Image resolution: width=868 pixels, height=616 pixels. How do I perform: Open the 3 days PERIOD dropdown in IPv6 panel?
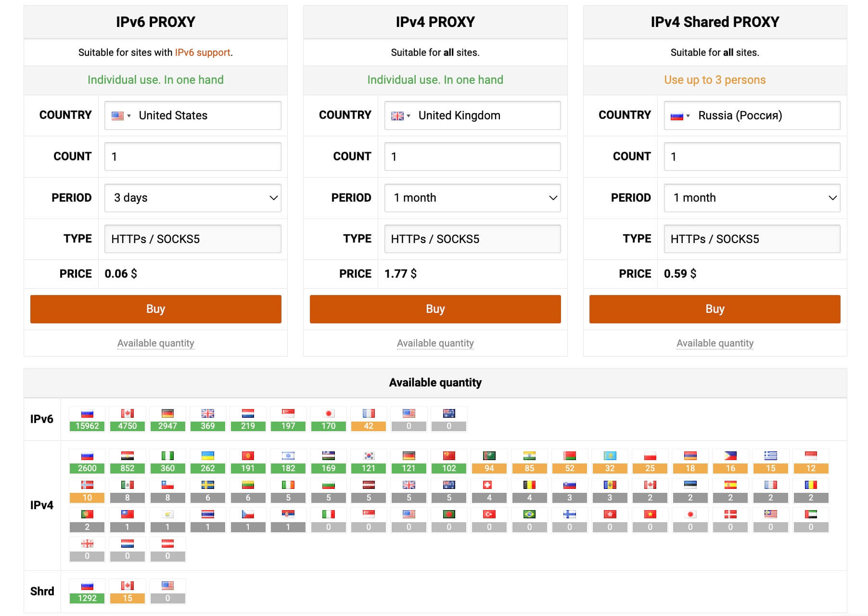point(192,197)
